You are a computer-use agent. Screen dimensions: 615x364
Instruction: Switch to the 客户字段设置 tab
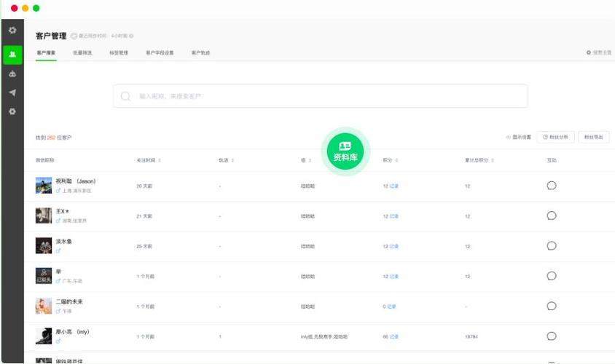pos(160,53)
